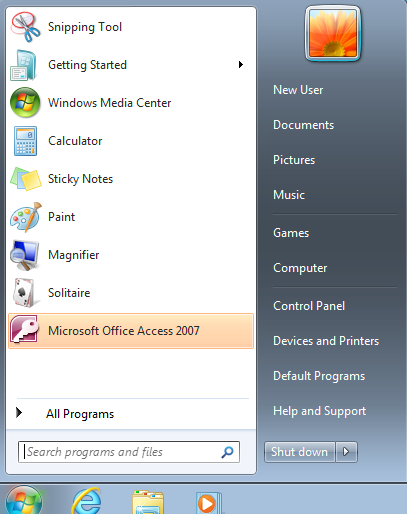This screenshot has width=407, height=514.
Task: Open the Snipping Tool scissors icon
Action: [x=25, y=27]
